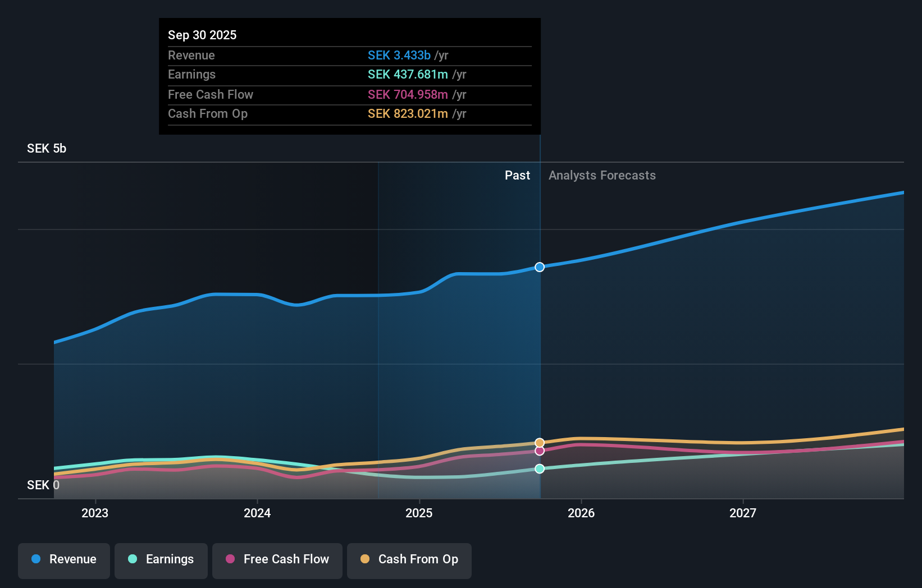
Task: Click the teal Earnings legend dot icon
Action: click(132, 559)
